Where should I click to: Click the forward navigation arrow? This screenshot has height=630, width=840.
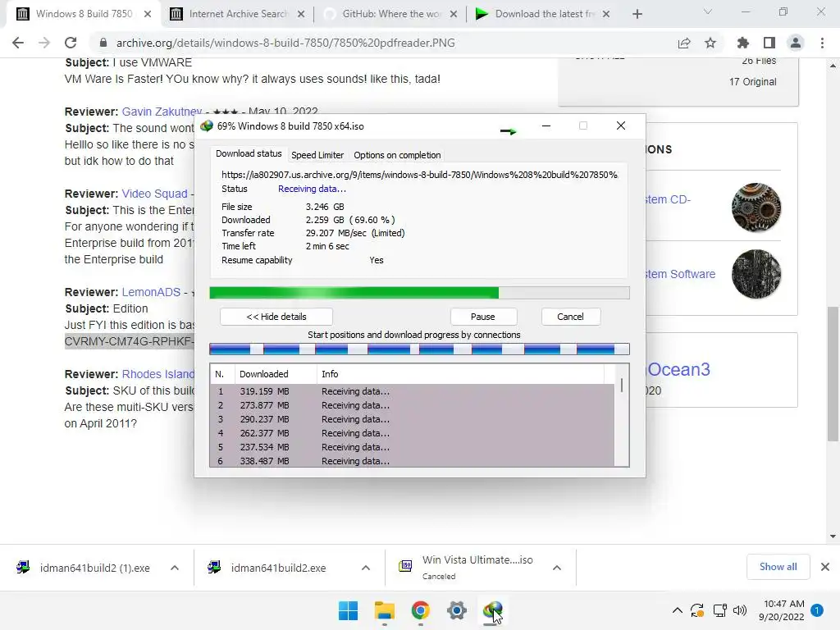(44, 43)
